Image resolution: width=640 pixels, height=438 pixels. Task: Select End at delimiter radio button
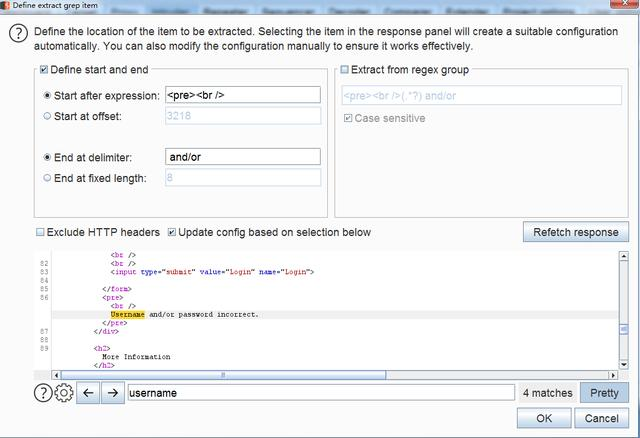coord(47,157)
